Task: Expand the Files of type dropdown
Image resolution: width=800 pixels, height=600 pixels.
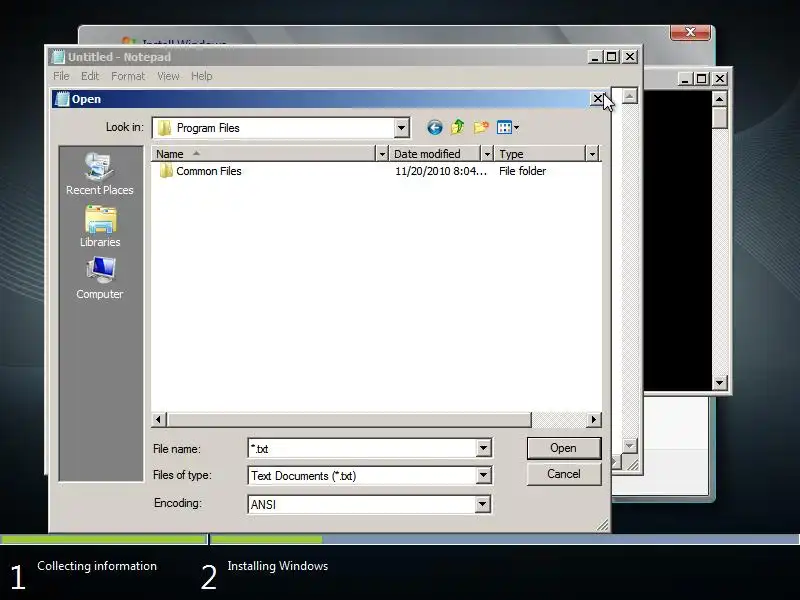Action: [483, 476]
